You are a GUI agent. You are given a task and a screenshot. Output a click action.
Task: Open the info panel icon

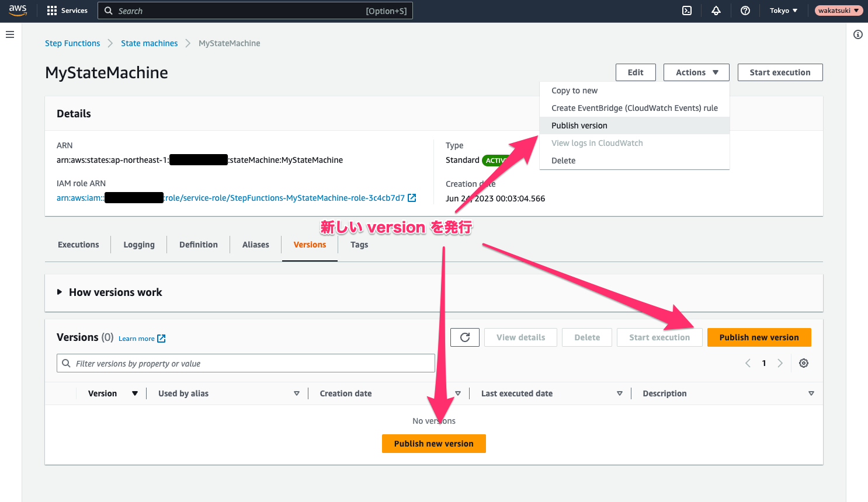(x=857, y=34)
